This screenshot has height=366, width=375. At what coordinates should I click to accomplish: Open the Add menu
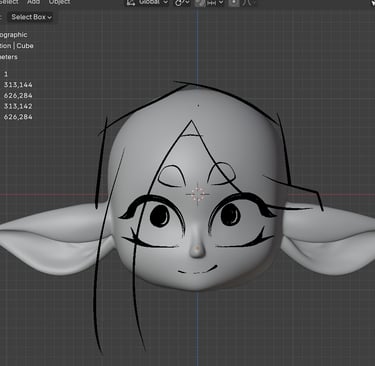tap(33, 2)
